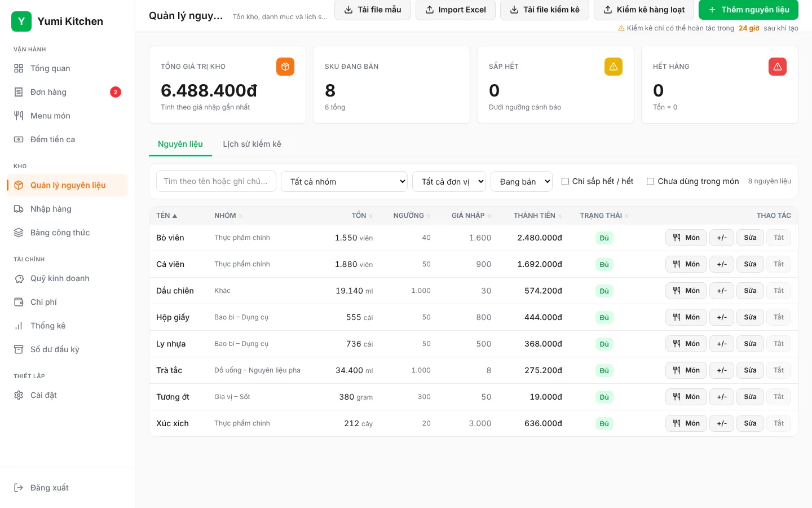Sort table by TỒN column header
This screenshot has width=812, height=508.
pos(361,216)
